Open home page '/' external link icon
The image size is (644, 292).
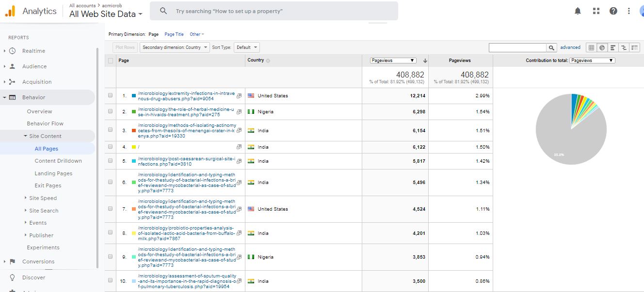239,147
